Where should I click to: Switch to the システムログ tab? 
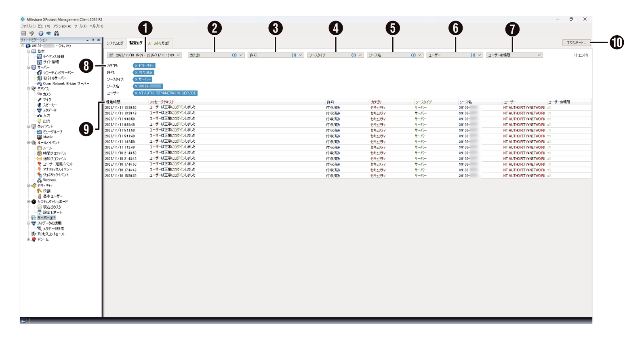pos(115,43)
